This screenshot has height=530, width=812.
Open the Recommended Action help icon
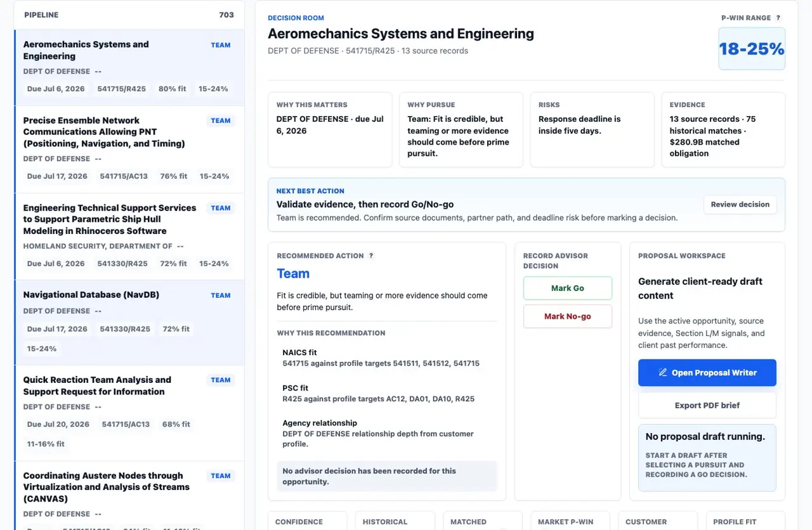[371, 255]
